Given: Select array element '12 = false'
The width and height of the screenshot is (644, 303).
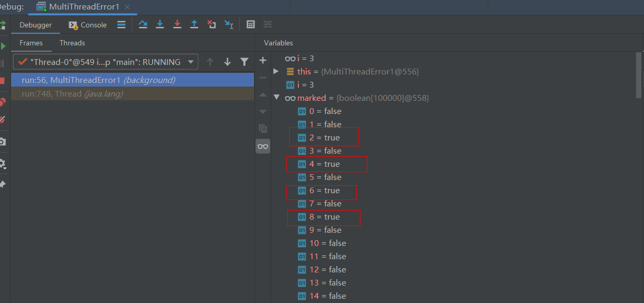Looking at the screenshot, I should 322,269.
